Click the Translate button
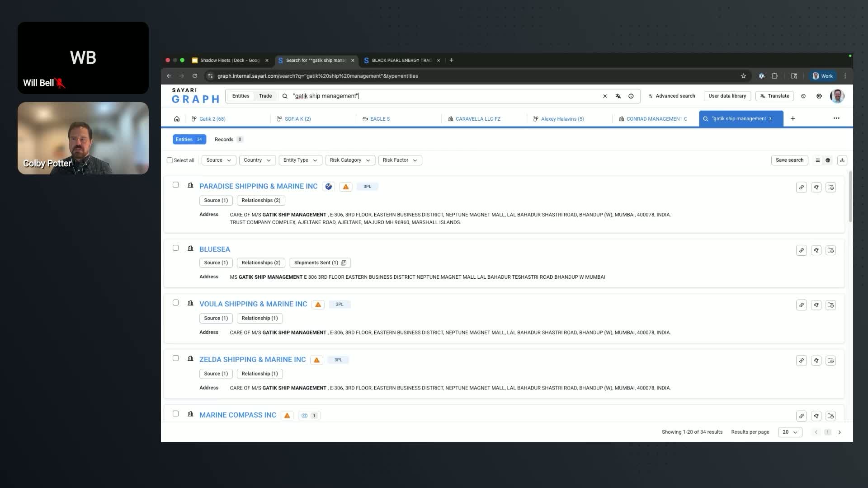 (x=775, y=96)
